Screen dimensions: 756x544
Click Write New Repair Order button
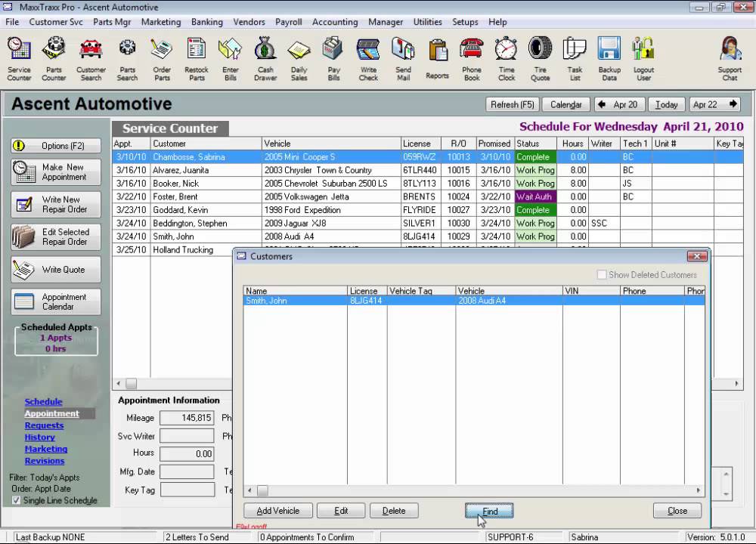[x=56, y=204]
